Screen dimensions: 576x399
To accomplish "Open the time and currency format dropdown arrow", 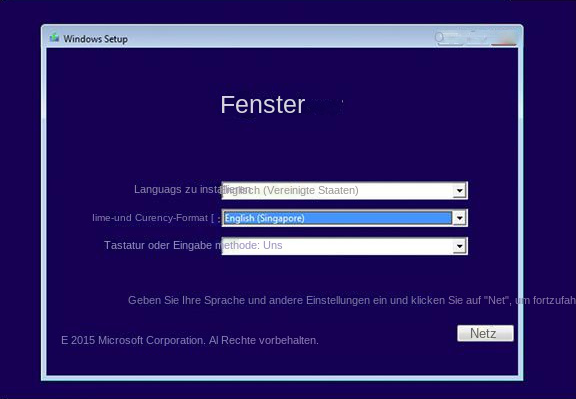I will point(459,218).
